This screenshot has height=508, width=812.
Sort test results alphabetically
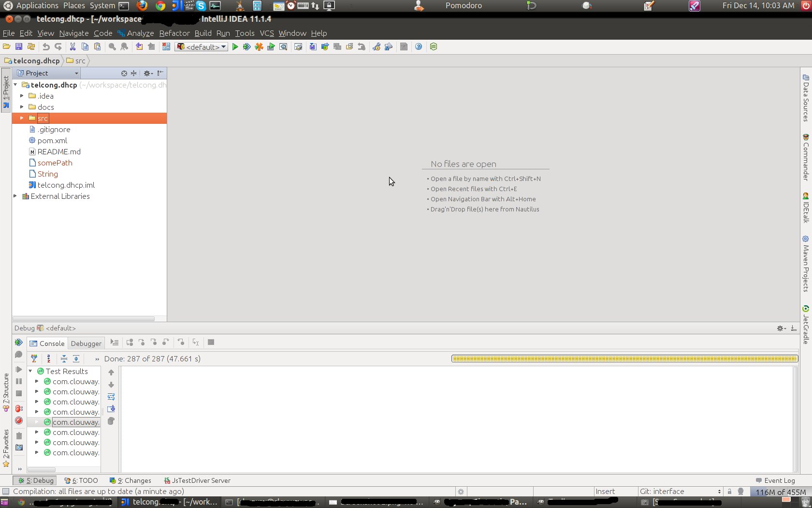[49, 359]
